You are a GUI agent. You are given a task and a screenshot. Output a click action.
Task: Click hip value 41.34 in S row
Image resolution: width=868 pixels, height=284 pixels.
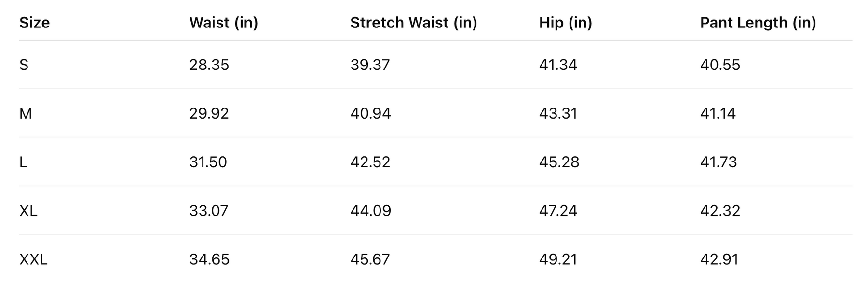[558, 65]
